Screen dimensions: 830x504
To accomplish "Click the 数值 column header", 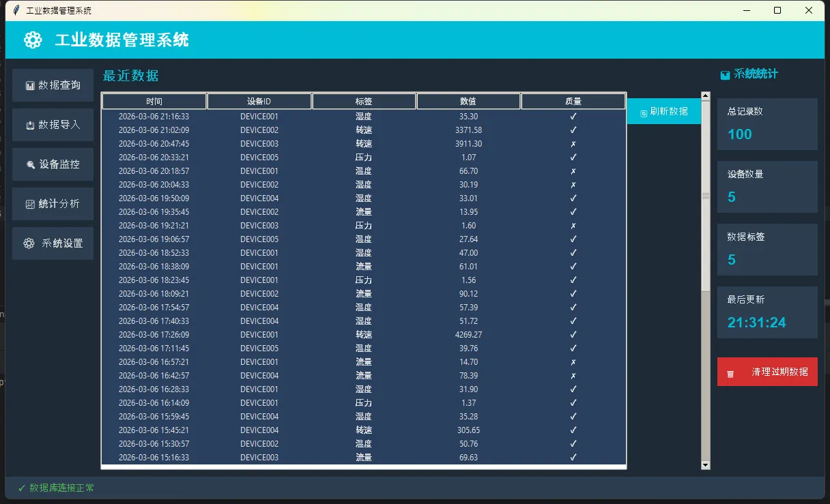I will [468, 102].
